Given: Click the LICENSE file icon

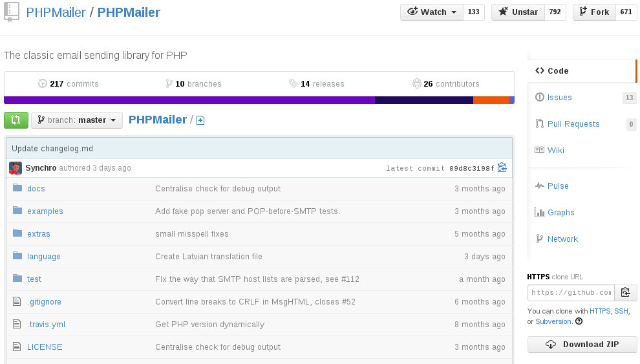Looking at the screenshot, I should point(17,347).
